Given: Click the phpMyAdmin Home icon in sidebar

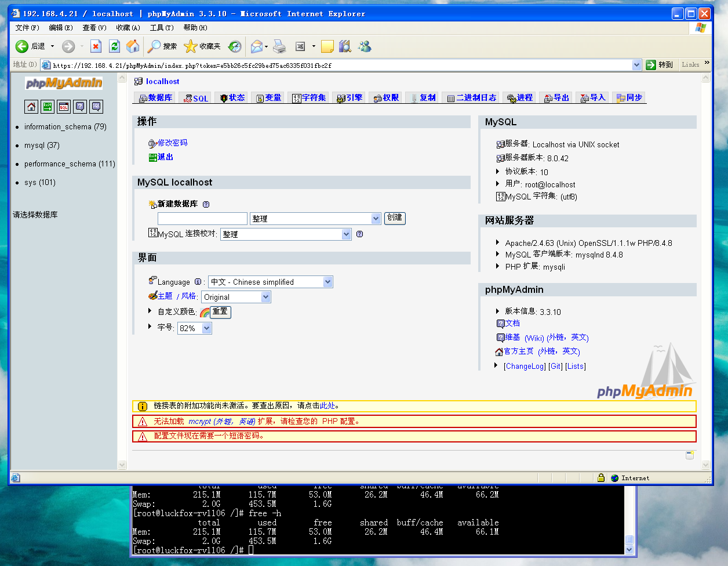Looking at the screenshot, I should pos(31,107).
